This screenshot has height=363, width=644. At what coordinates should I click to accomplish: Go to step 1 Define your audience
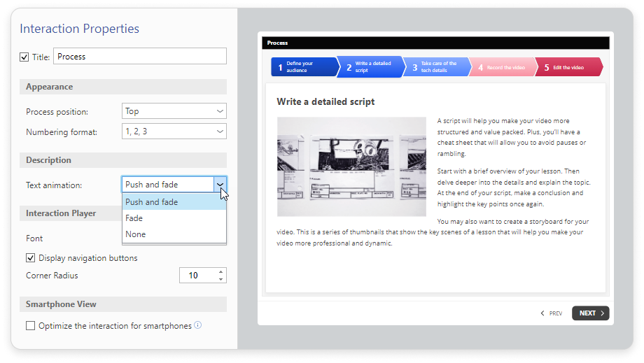pyautogui.click(x=304, y=67)
